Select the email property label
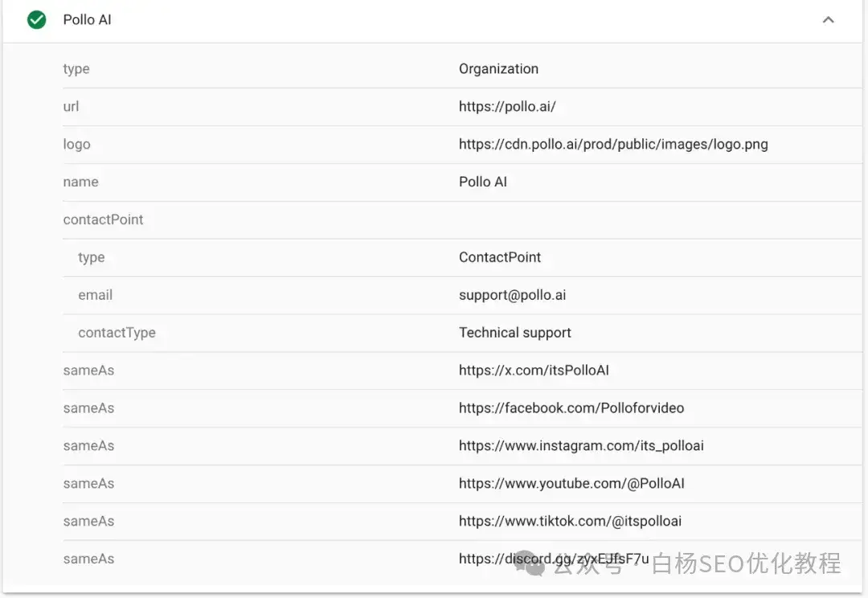 [95, 295]
